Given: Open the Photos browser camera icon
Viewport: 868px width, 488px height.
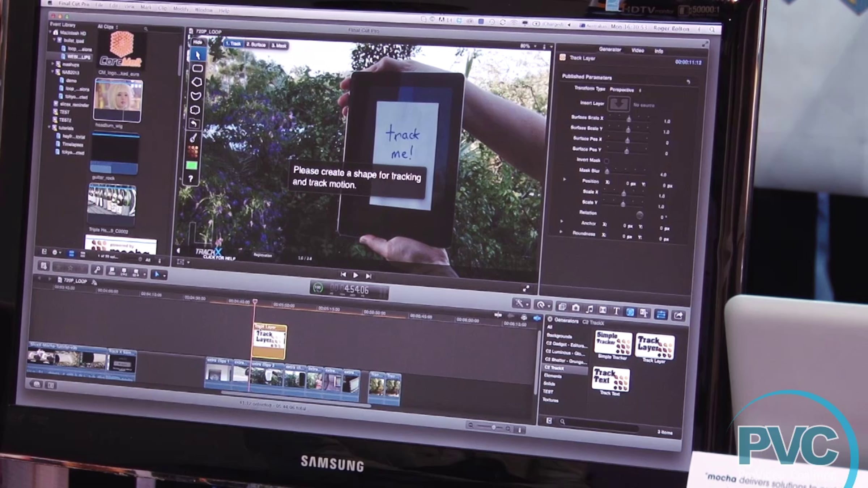Looking at the screenshot, I should tap(576, 308).
